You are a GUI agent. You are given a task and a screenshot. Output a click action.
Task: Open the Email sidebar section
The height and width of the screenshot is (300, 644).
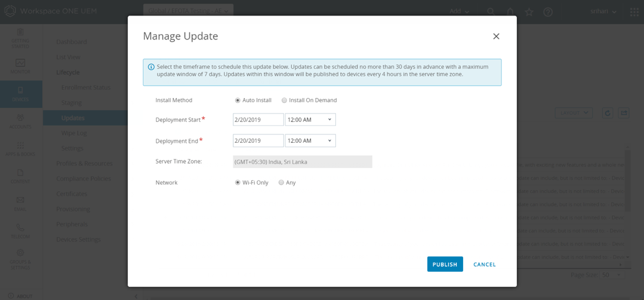coord(20,203)
